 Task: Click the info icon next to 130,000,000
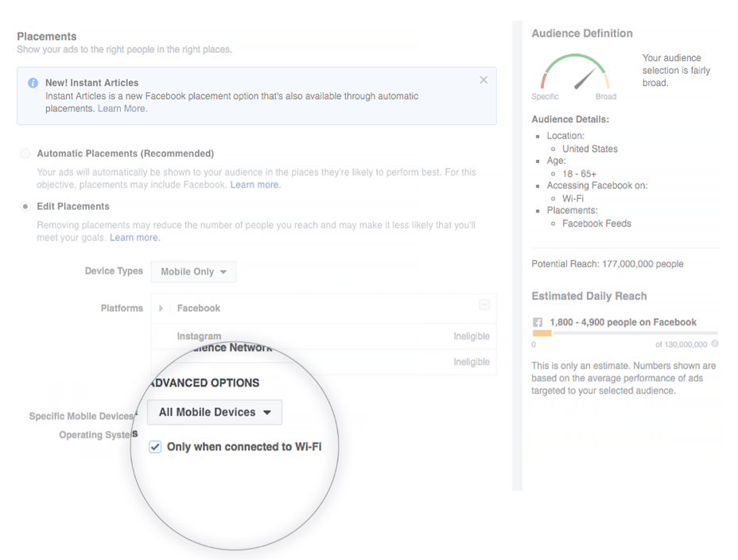click(714, 344)
